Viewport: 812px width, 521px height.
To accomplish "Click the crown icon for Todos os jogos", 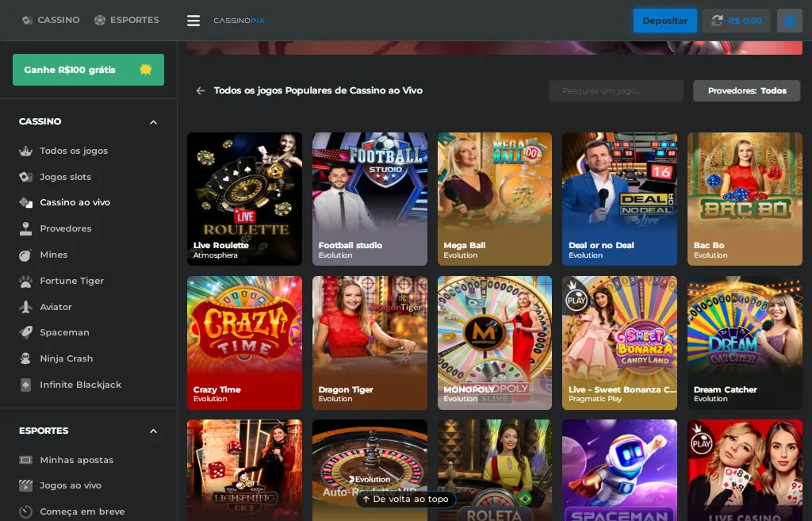I will (x=25, y=151).
